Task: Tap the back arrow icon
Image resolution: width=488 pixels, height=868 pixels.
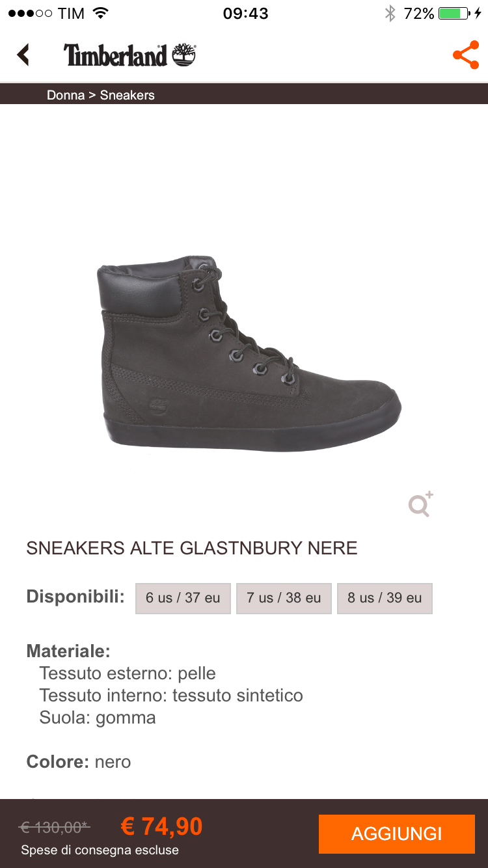Action: tap(23, 55)
